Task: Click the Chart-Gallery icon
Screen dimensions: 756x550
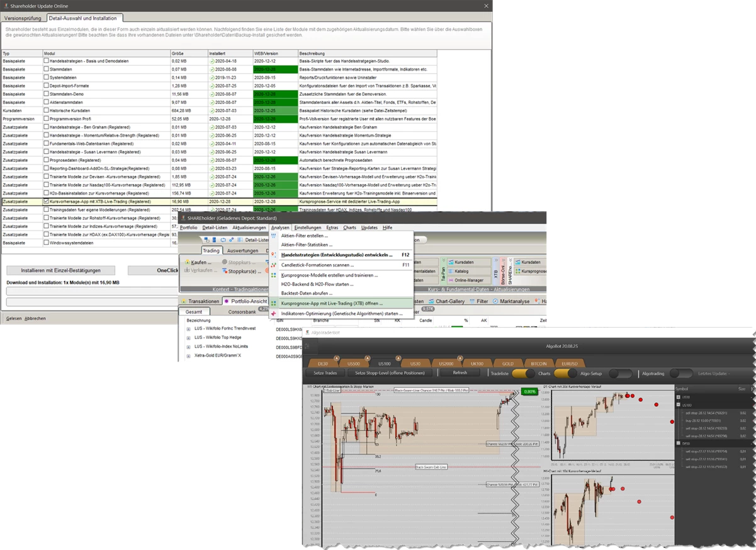Action: click(431, 301)
